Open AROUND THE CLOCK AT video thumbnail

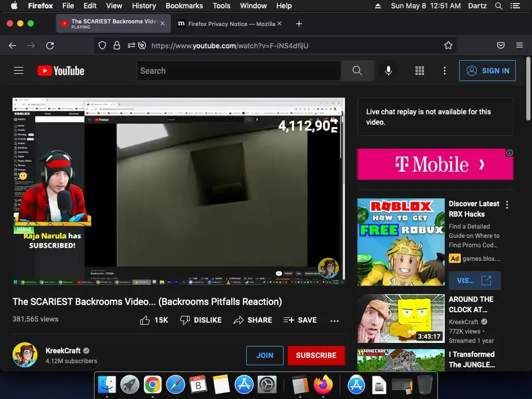401,318
